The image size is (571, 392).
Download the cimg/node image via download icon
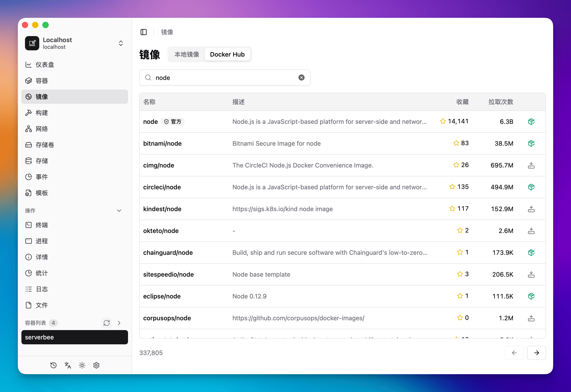point(531,165)
